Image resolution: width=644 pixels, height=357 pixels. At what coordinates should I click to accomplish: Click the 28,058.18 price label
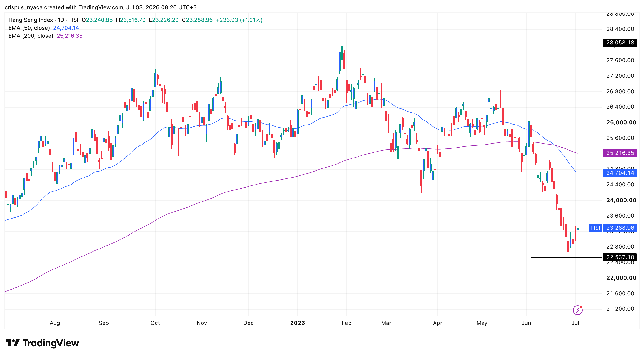coord(620,43)
